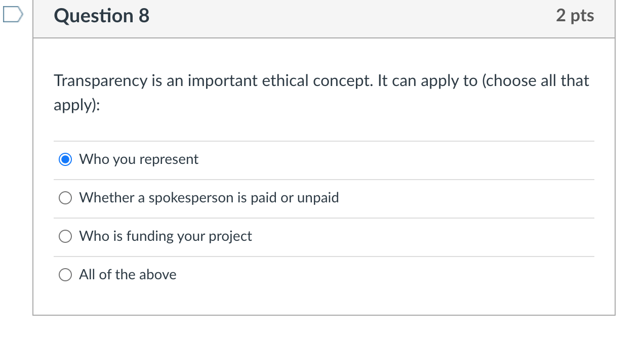
Task: Choose "Whether a spokesperson is paid or unpaid"
Action: pyautogui.click(x=65, y=198)
